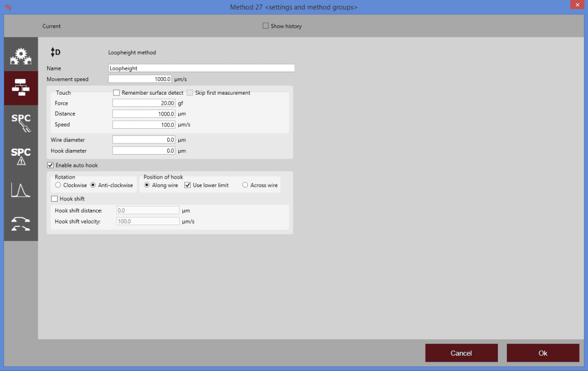588x371 pixels.
Task: Select Clockwise rotation
Action: click(x=58, y=185)
